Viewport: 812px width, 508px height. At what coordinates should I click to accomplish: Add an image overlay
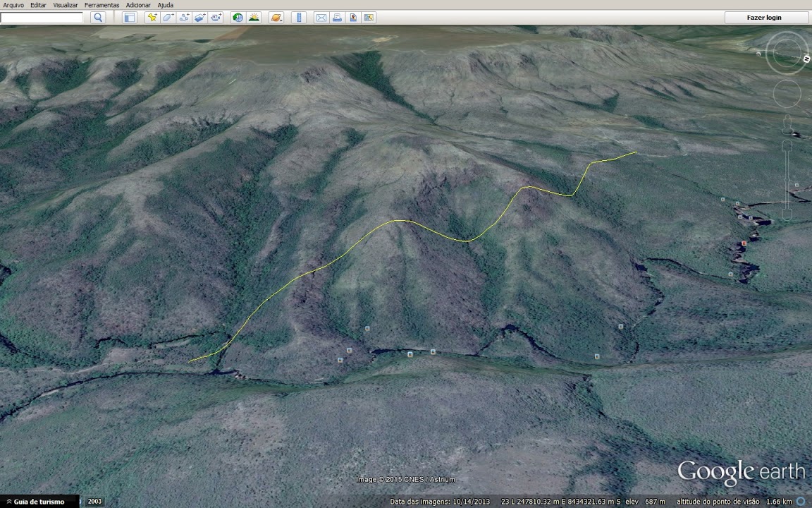[x=200, y=18]
